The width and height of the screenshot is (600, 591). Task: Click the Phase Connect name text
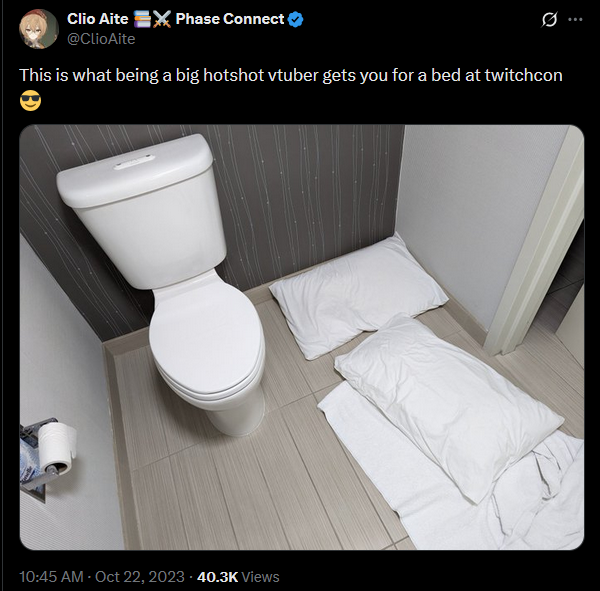[230, 19]
